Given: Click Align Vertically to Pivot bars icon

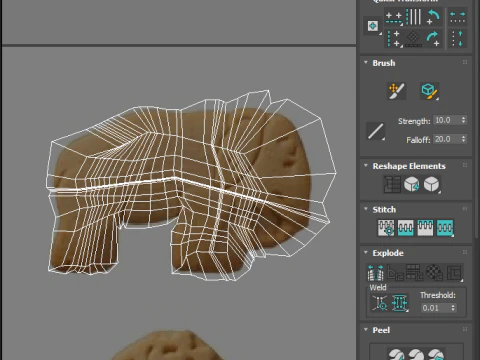Looking at the screenshot, I should click(x=414, y=17).
